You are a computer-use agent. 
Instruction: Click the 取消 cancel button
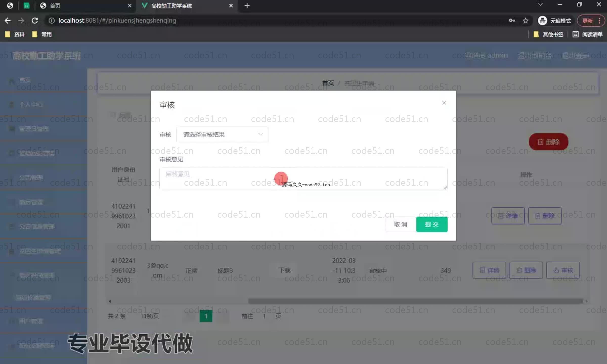(400, 224)
